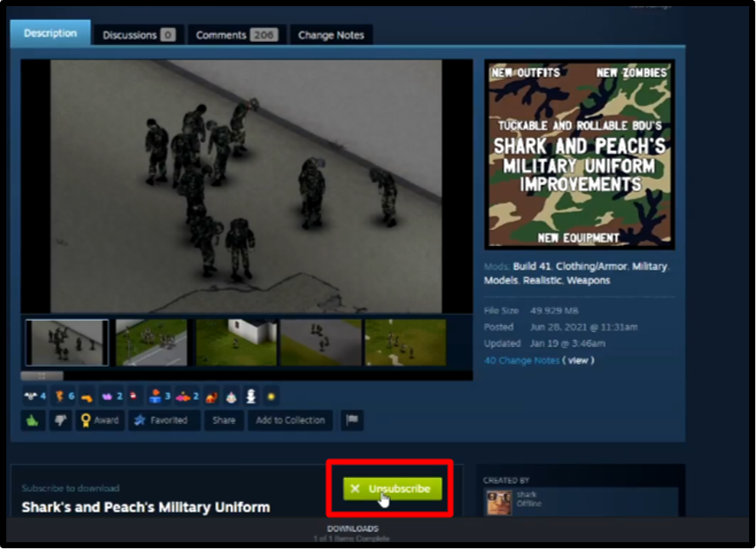Image resolution: width=756 pixels, height=549 pixels.
Task: Click the clown face award badge
Action: coord(232,396)
